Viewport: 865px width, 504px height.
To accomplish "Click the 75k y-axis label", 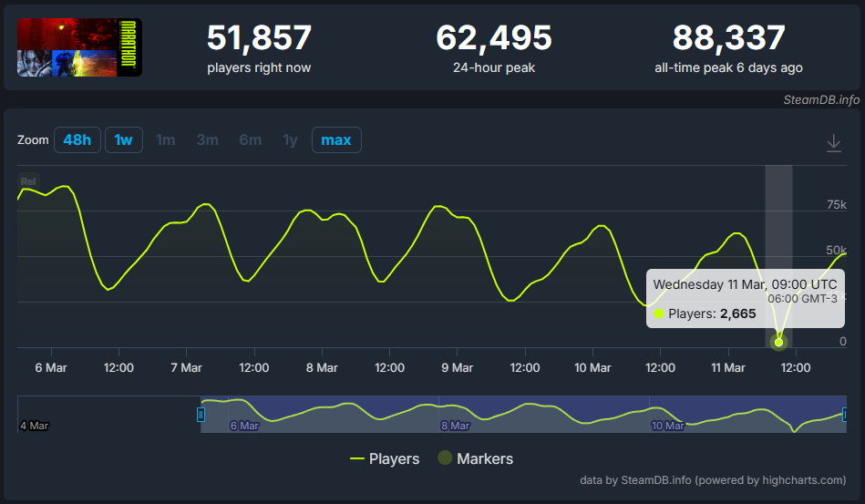I will (837, 204).
